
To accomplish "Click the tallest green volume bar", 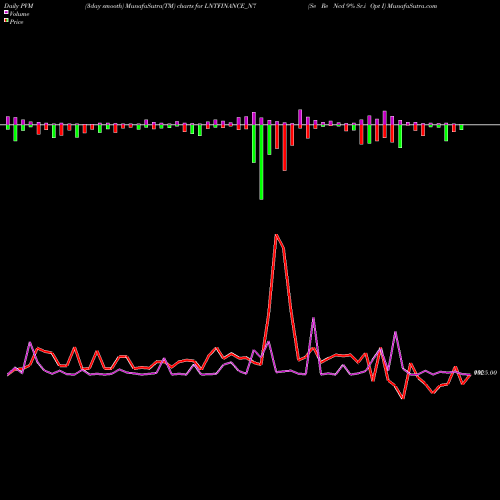I will pyautogui.click(x=261, y=162).
